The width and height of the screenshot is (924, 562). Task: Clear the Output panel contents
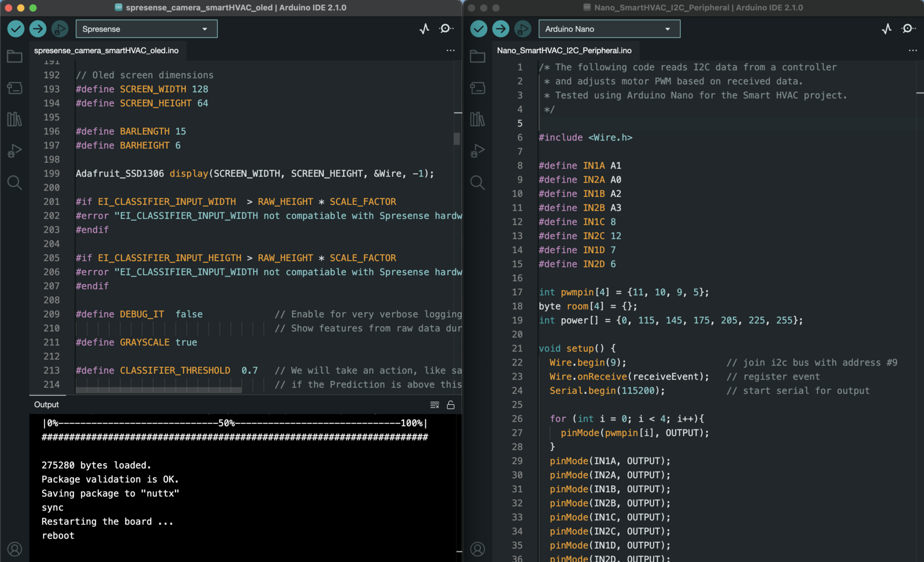[x=435, y=405]
